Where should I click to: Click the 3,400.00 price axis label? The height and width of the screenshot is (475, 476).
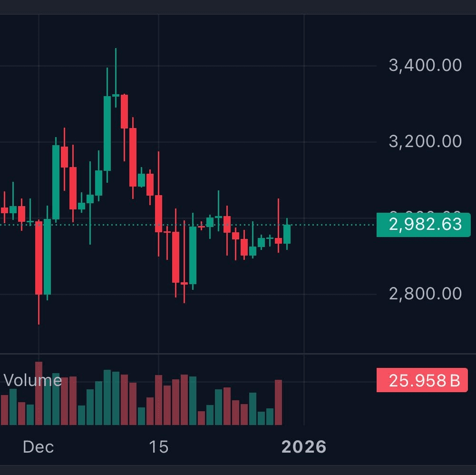(x=425, y=65)
